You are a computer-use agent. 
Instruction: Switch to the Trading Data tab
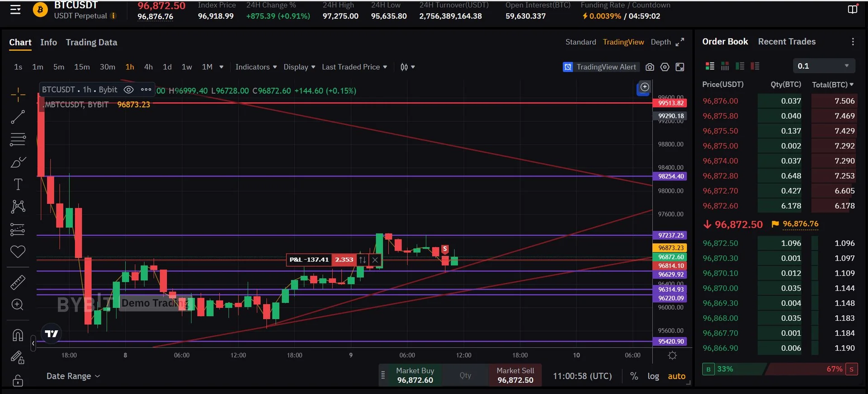click(91, 42)
